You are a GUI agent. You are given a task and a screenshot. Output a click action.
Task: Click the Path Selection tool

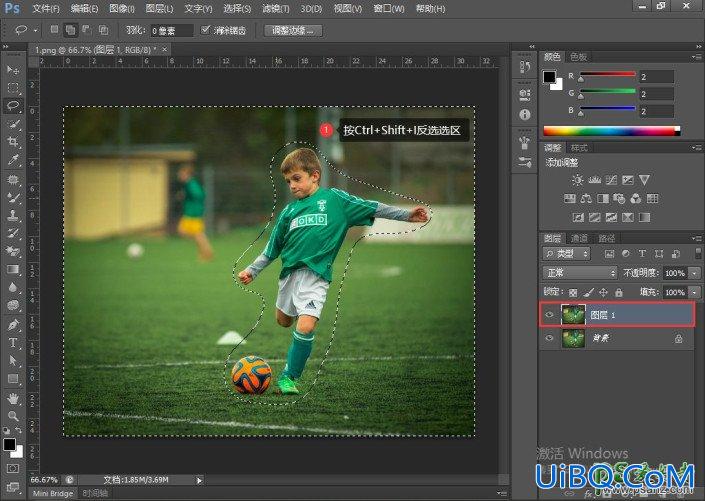(x=13, y=361)
